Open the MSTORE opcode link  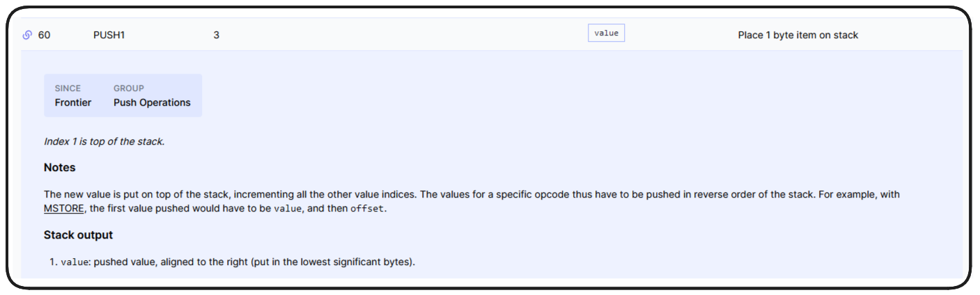tap(64, 208)
